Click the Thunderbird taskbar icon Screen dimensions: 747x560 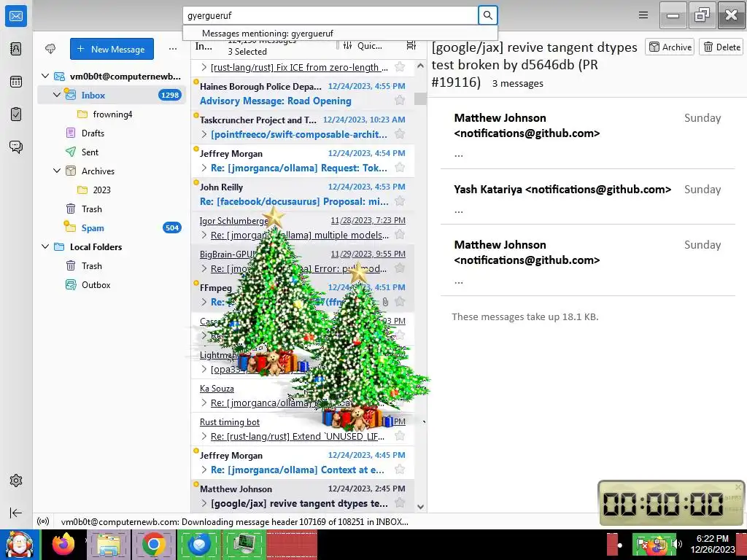(x=198, y=544)
